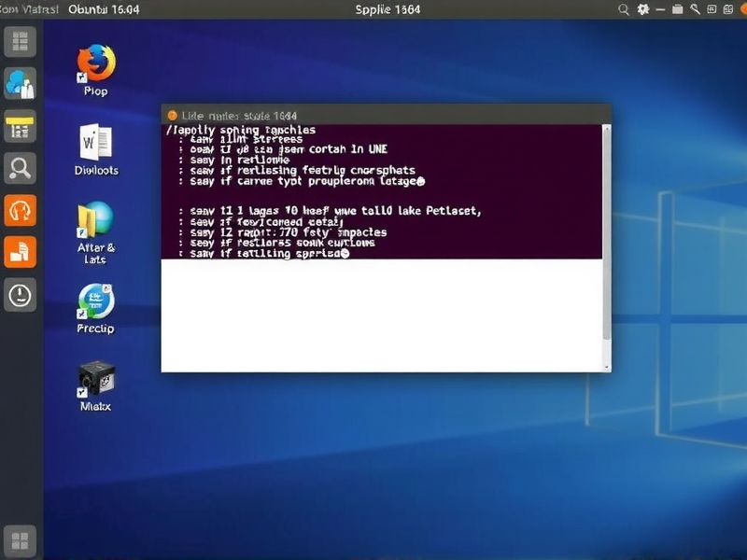Expand the applications grid at dock top
747x560 pixels.
pyautogui.click(x=21, y=42)
